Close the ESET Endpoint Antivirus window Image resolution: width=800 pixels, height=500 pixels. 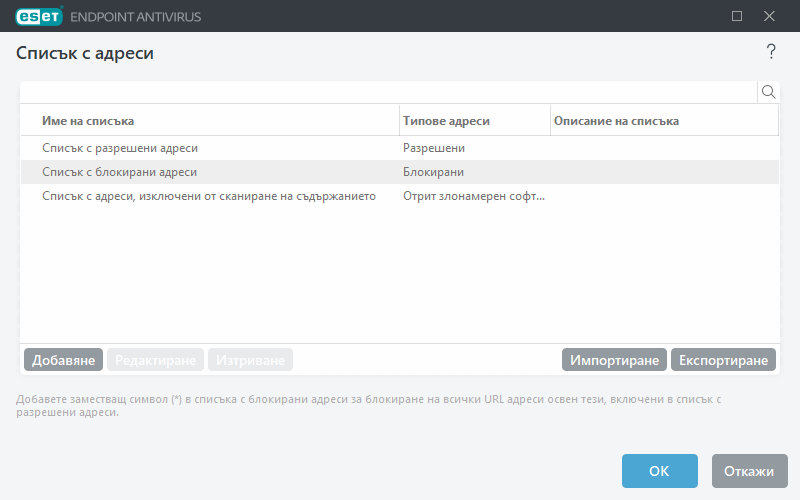(x=769, y=16)
